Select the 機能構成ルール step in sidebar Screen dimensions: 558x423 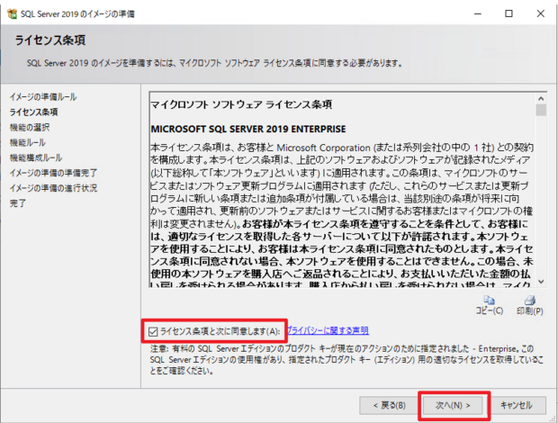[x=36, y=158]
